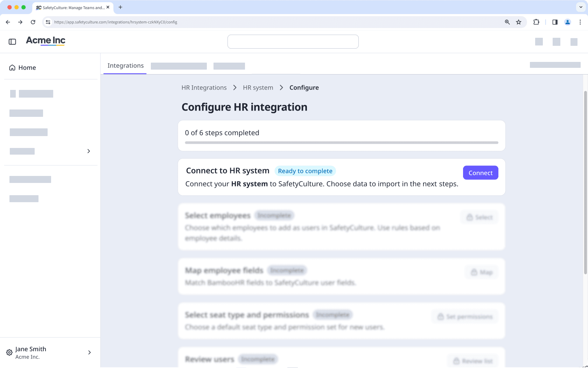Toggle the sidebar panel icon
Screen dimensions: 588x368
tap(12, 42)
